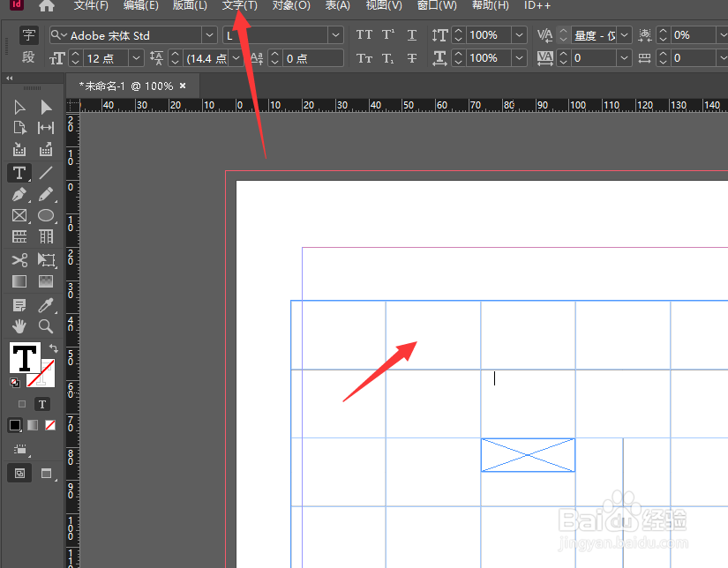The image size is (728, 568).
Task: Switch to character formatting controls
Action: coord(29,35)
